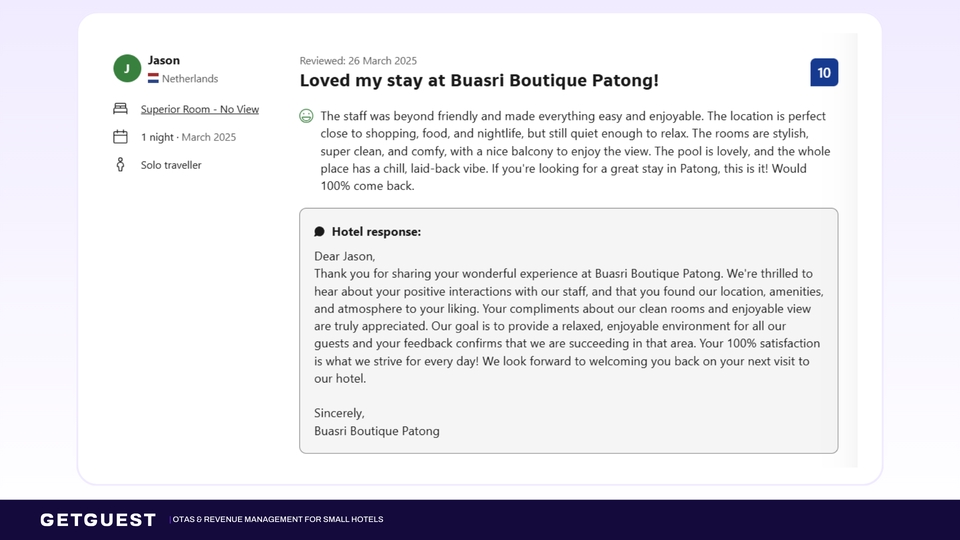Click the green smiley face icon

(306, 116)
